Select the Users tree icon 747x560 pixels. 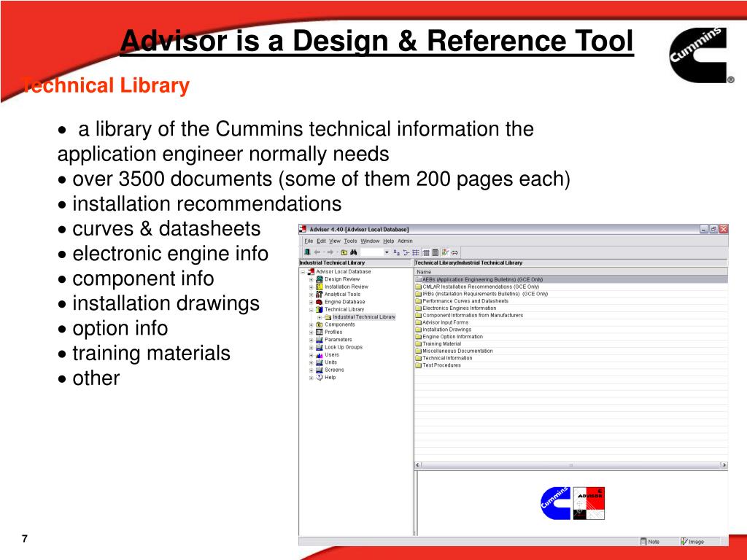[x=320, y=355]
